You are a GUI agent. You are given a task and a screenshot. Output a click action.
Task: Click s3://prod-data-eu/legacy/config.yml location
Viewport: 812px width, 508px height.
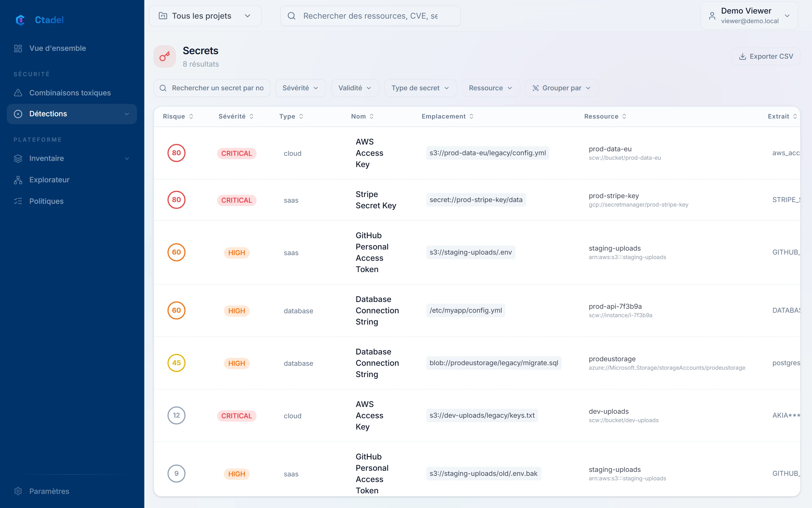(487, 153)
